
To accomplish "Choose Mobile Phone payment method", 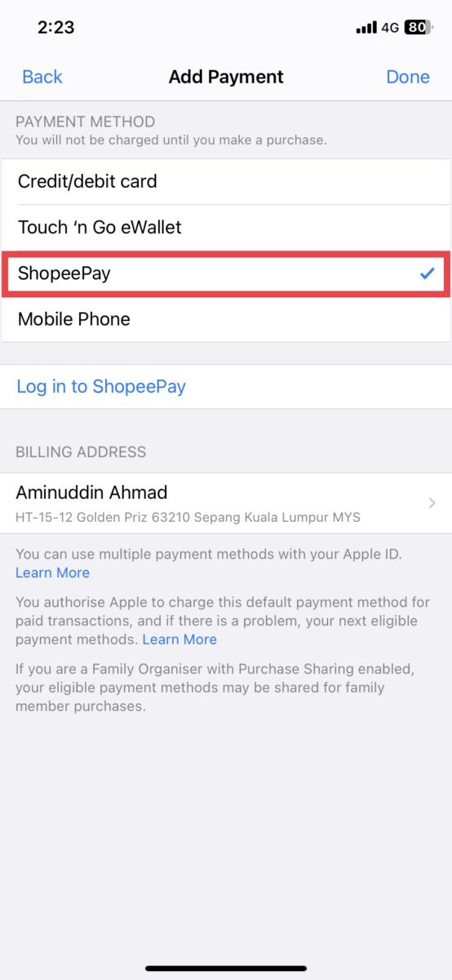I will click(x=226, y=319).
